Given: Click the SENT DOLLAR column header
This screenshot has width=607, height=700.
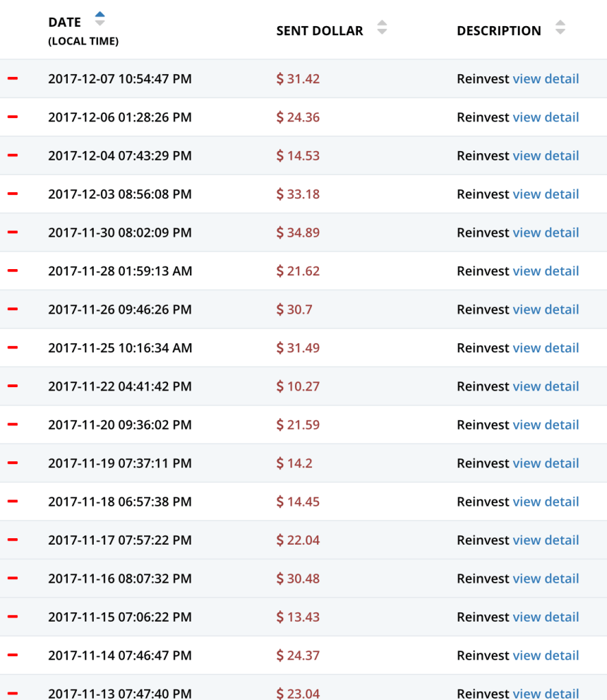Looking at the screenshot, I should click(320, 31).
